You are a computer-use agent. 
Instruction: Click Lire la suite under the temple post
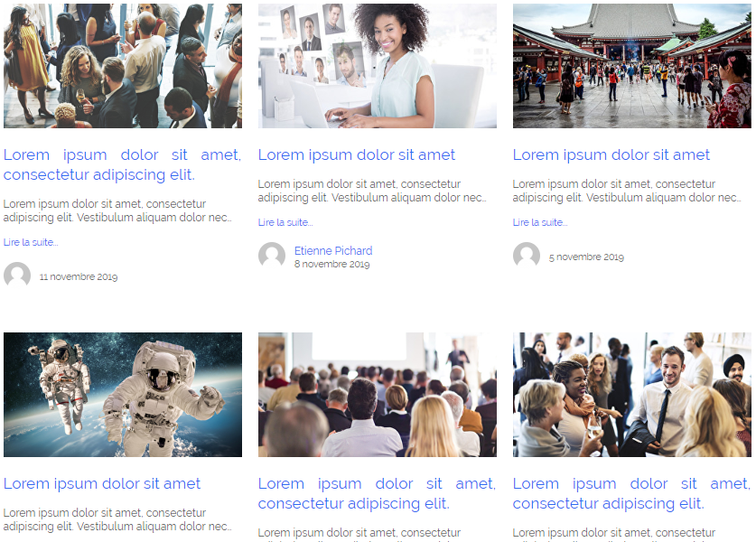point(539,222)
